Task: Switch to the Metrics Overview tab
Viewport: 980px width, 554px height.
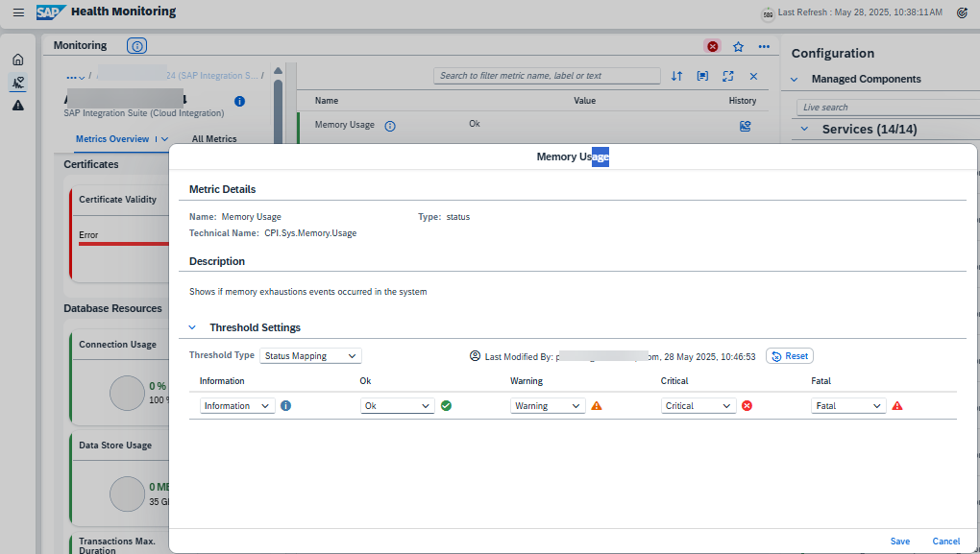Action: 112,138
